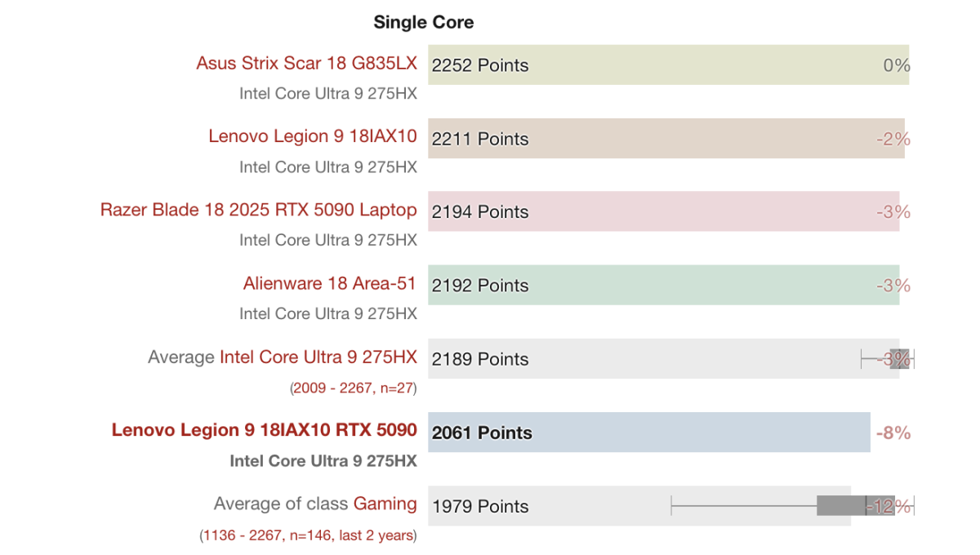Click the Razer Blade 18 2025 RTX 5090 Laptop link
The image size is (980, 555).
258,210
